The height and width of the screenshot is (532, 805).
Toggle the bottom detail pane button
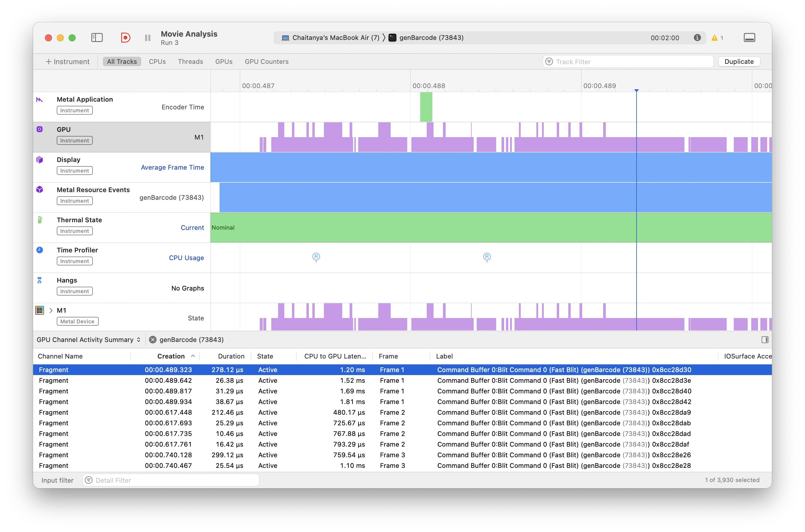(x=749, y=38)
